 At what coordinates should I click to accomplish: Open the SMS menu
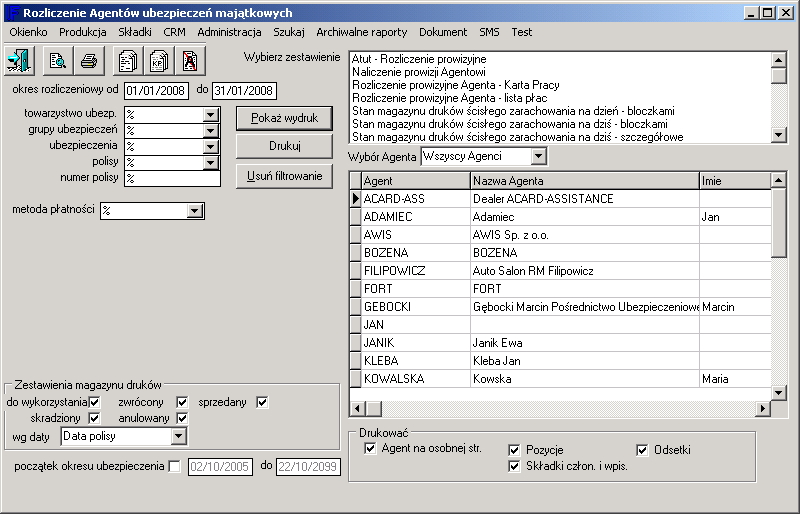coord(489,32)
